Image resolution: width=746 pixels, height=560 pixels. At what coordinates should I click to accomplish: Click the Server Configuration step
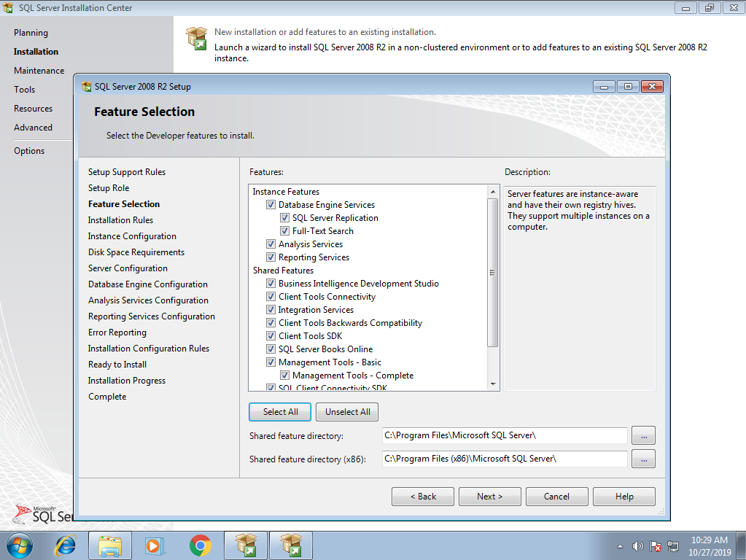coord(128,268)
